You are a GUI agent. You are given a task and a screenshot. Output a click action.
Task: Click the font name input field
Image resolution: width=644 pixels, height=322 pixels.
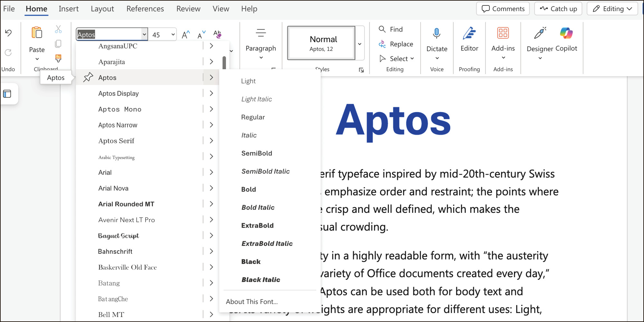click(109, 34)
